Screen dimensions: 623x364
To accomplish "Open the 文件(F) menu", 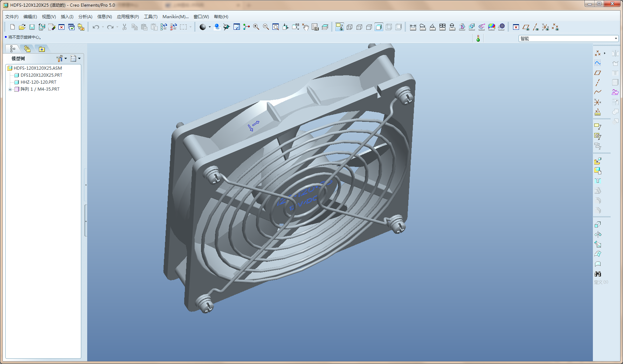I will point(12,17).
